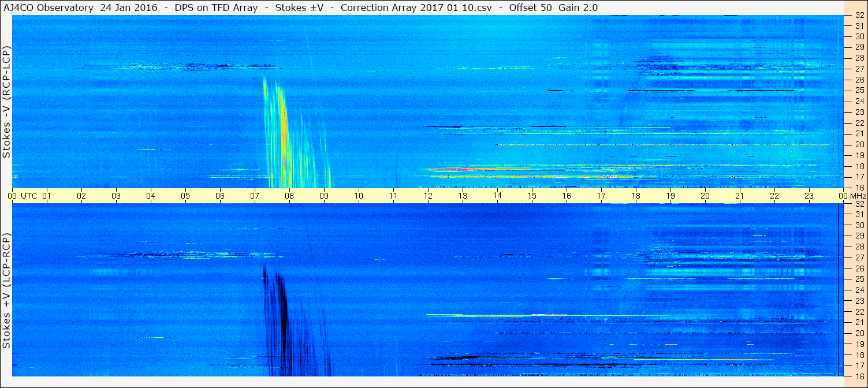Click the 32 MHz tick in upper plot
Screen dimensions: 868x388
point(859,16)
